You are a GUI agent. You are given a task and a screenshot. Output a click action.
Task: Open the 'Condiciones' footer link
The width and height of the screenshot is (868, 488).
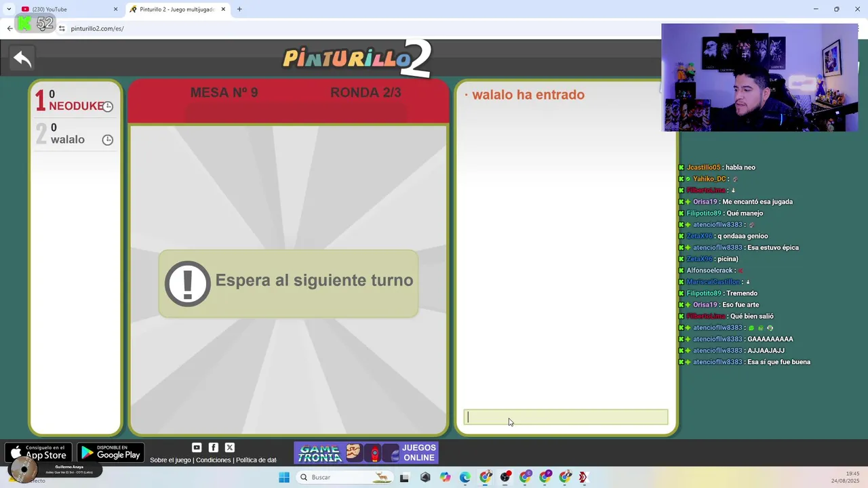pos(214,460)
